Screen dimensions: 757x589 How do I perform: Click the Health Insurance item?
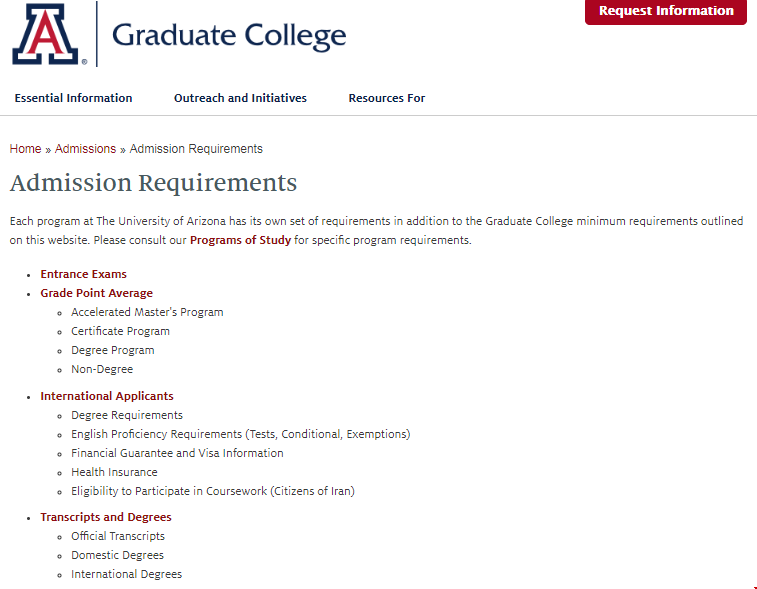pos(114,472)
